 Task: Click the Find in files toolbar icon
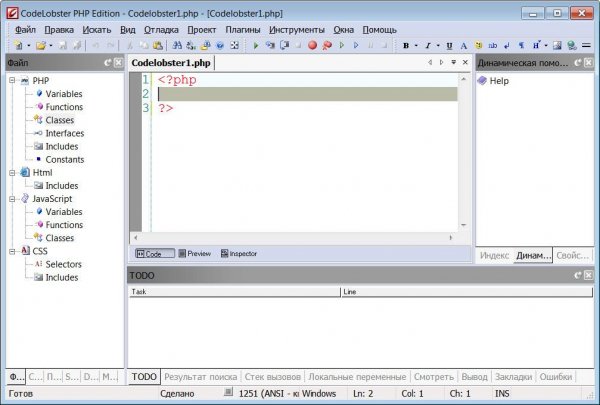pos(205,46)
